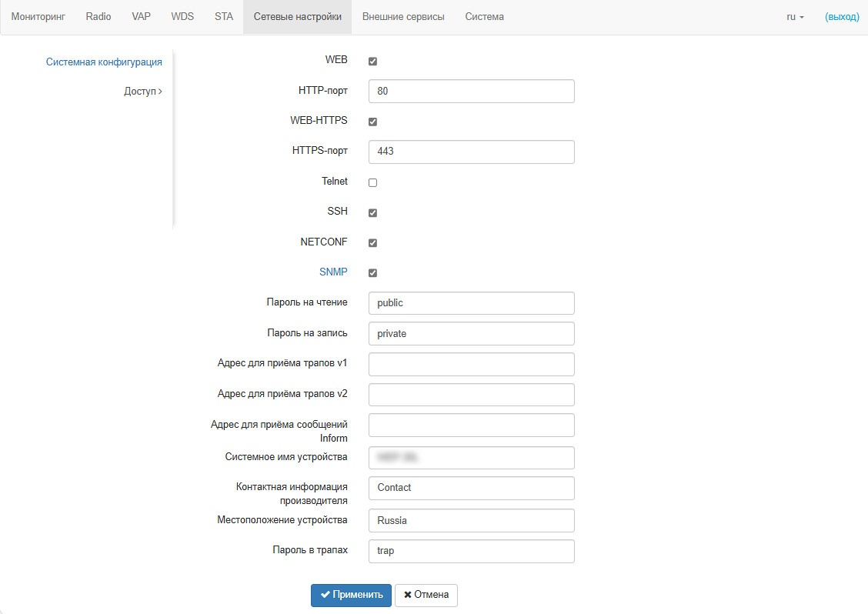Enable the Telnet checkbox

(373, 182)
